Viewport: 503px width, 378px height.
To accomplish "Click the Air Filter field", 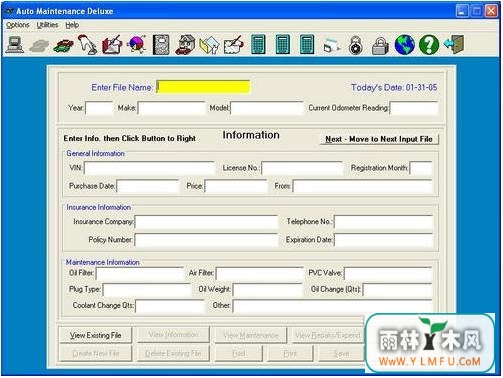I will [260, 273].
